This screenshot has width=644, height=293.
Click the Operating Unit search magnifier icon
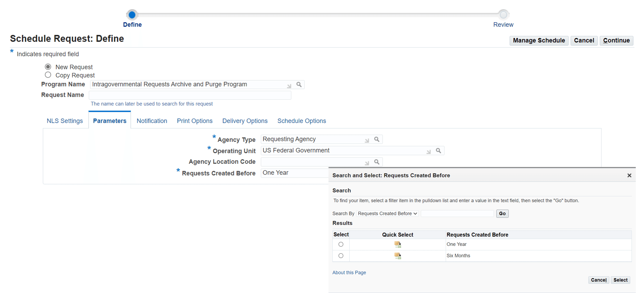point(439,151)
